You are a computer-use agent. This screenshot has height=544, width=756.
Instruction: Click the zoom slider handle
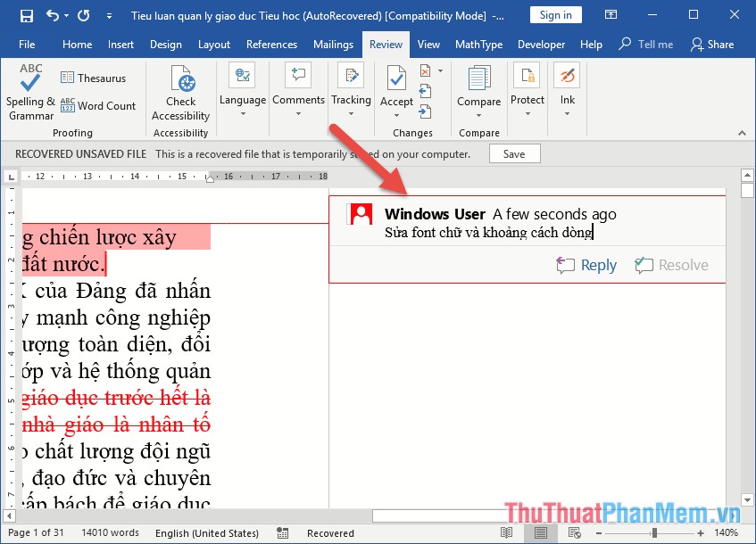(x=654, y=533)
